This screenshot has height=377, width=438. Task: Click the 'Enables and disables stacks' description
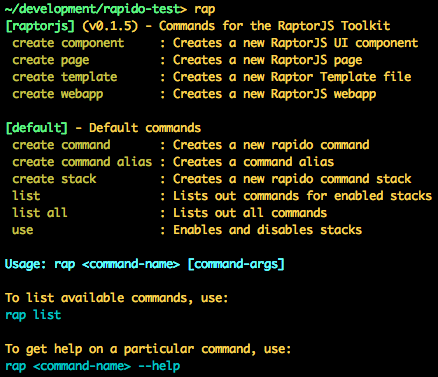(x=267, y=230)
